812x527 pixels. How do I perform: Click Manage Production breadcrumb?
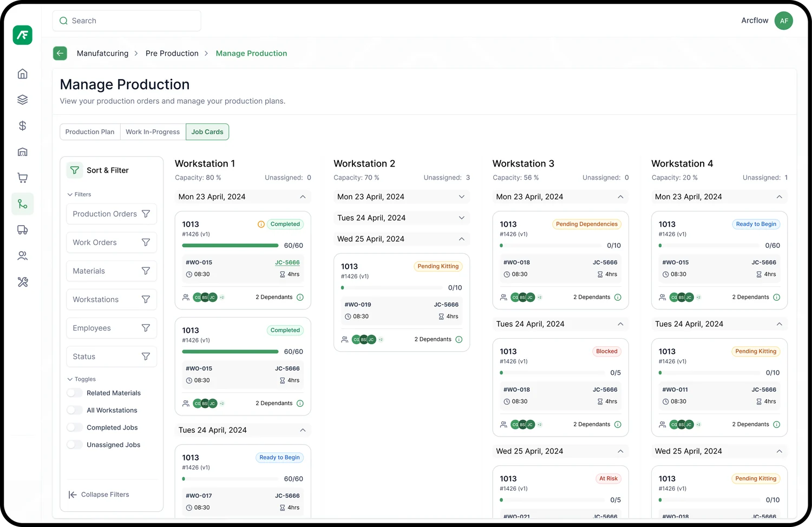pos(252,54)
